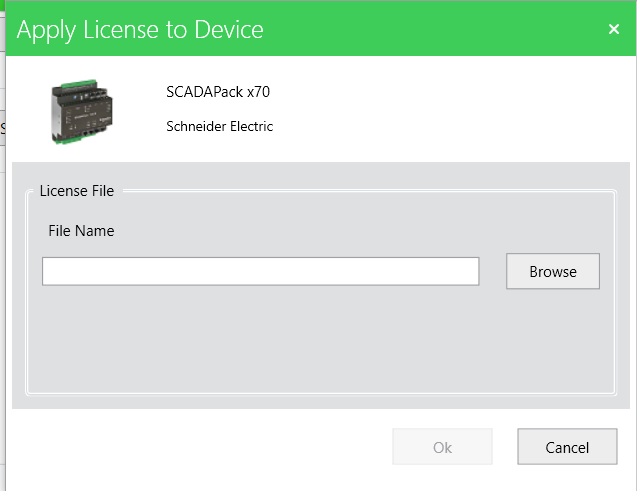
Task: Click the SCADAPack device thumbnail image
Action: click(81, 112)
